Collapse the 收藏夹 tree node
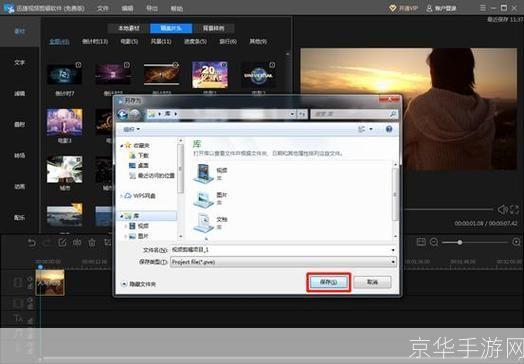Image resolution: width=524 pixels, height=364 pixels. 122,146
